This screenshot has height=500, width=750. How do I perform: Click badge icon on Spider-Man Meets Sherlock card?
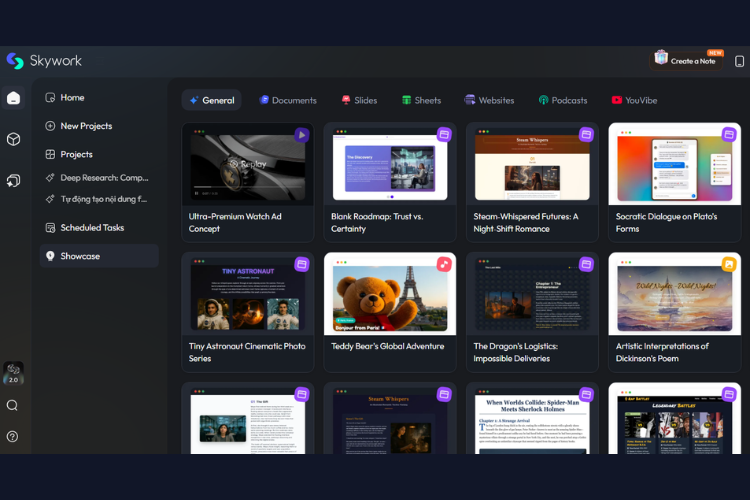pos(586,394)
